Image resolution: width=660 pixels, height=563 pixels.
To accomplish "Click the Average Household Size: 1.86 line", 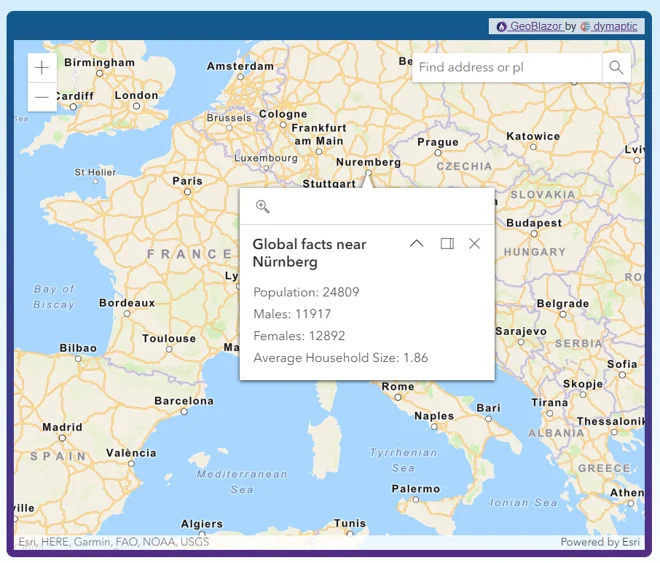I will (341, 358).
